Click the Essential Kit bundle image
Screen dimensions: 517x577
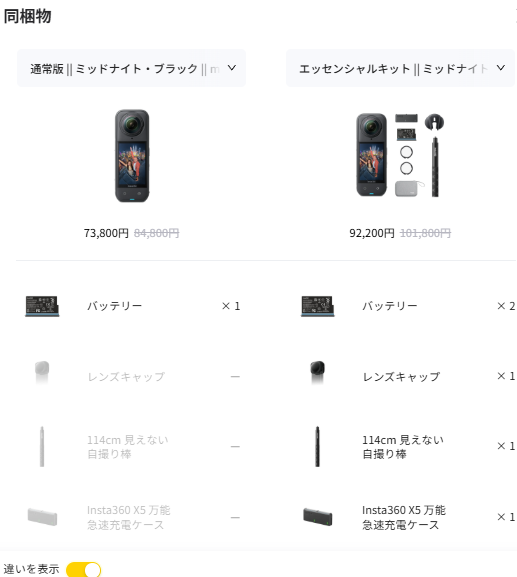[x=400, y=155]
